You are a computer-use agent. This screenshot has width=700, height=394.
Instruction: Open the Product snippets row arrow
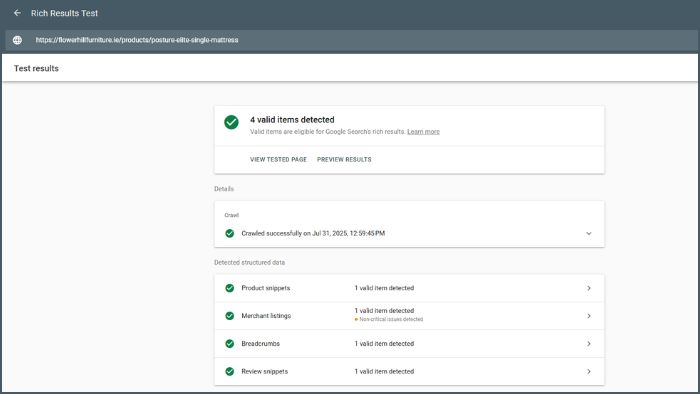pyautogui.click(x=589, y=288)
